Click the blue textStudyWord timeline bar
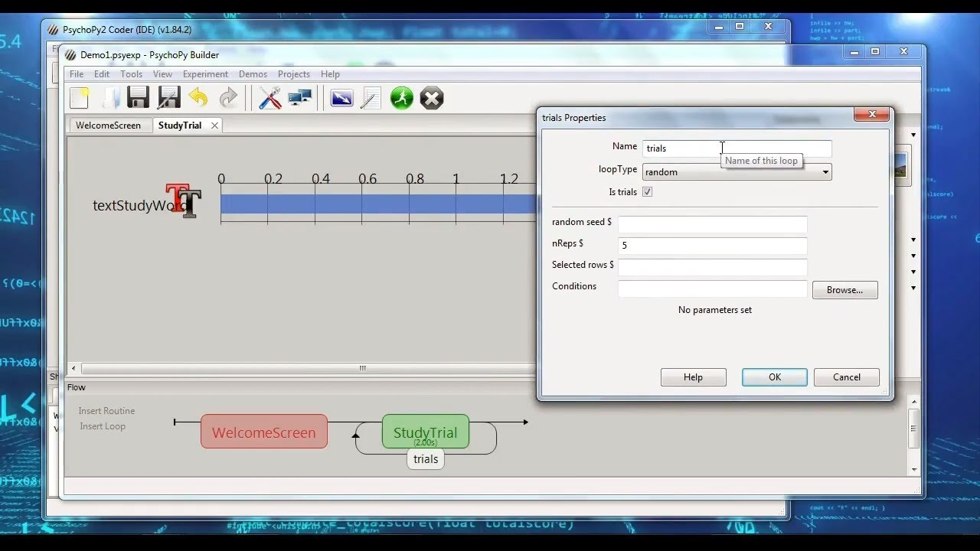The image size is (980, 551). [379, 204]
